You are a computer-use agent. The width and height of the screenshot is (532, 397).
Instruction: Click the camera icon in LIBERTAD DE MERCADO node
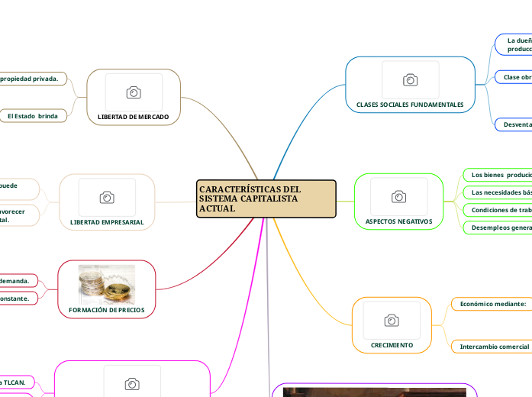pos(134,92)
